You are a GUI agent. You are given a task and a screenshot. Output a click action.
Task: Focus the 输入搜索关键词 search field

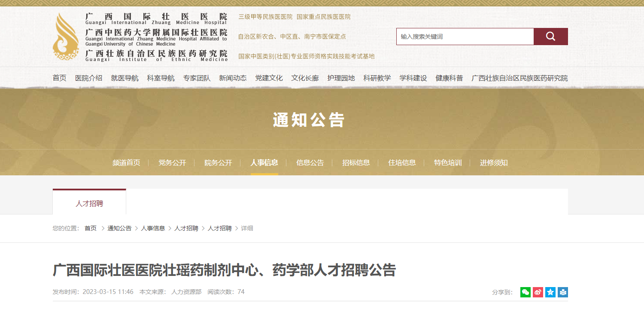(x=465, y=37)
